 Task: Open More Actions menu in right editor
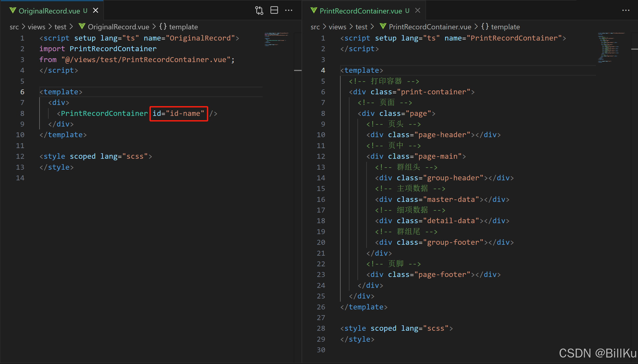(x=626, y=11)
